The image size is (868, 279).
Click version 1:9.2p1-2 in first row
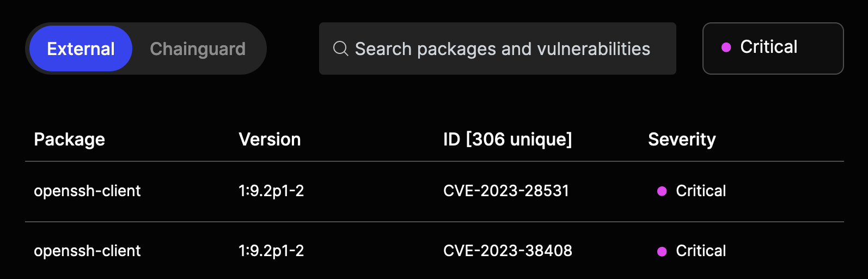pyautogui.click(x=271, y=191)
